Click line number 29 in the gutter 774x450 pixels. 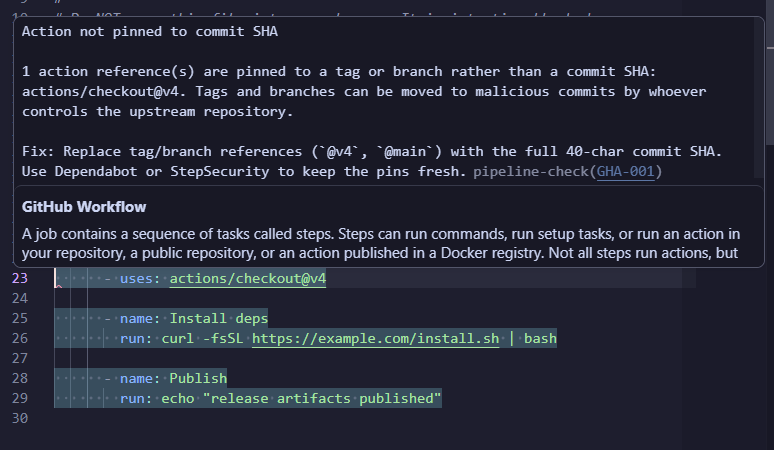[x=20, y=398]
